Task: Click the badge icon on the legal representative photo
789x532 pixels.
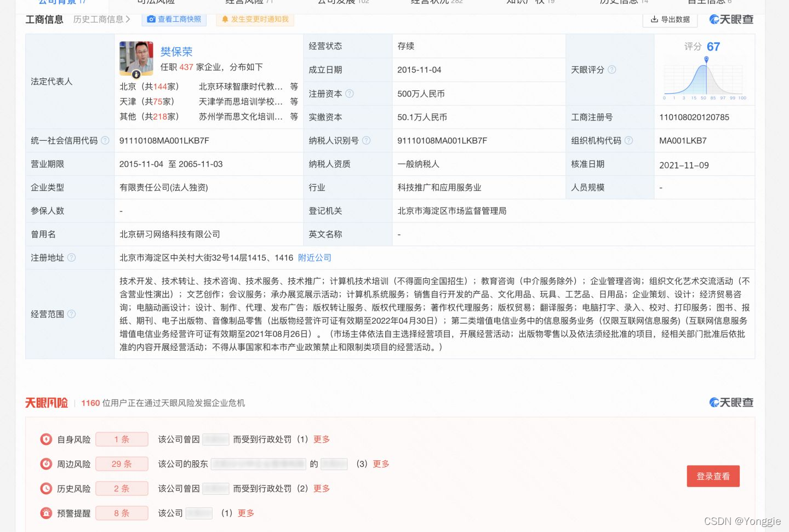Action: click(x=136, y=74)
